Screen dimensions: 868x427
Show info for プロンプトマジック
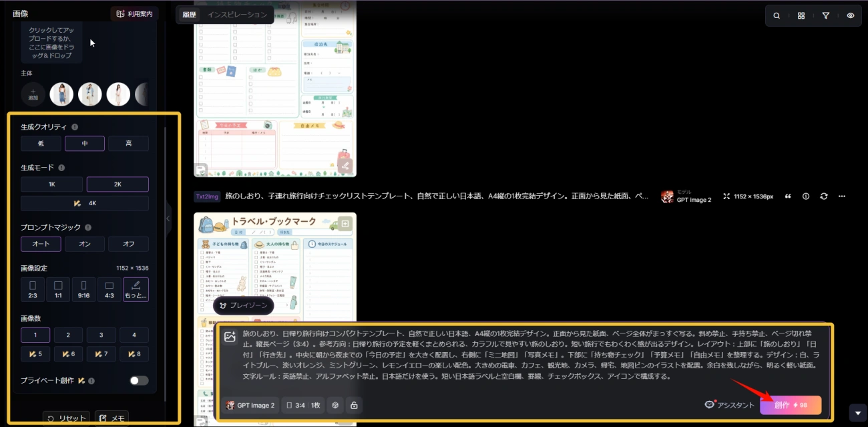click(88, 227)
